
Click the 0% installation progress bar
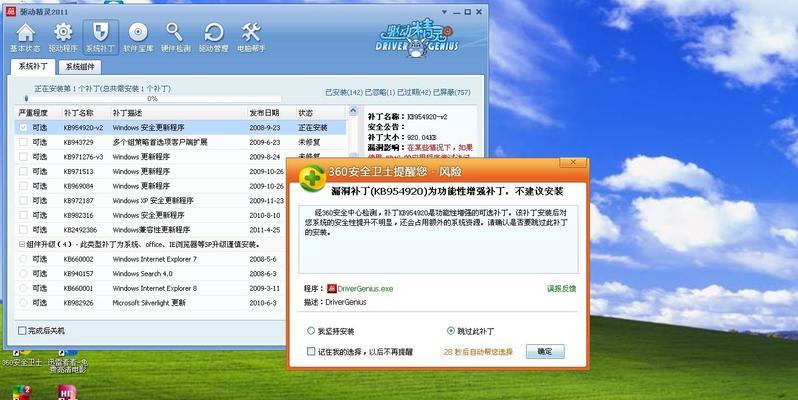point(153,99)
